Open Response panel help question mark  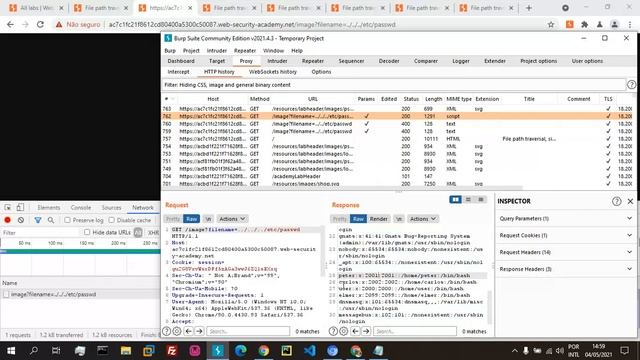[x=333, y=331]
